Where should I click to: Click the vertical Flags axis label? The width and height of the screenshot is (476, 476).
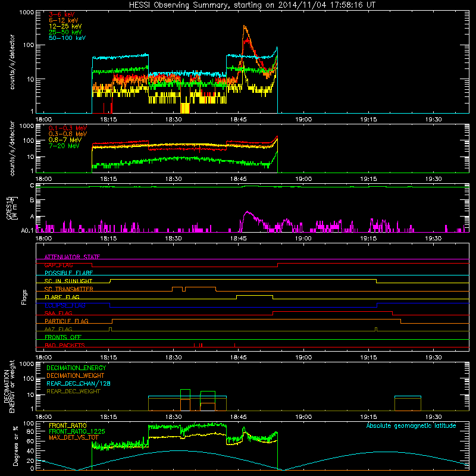coord(24,297)
